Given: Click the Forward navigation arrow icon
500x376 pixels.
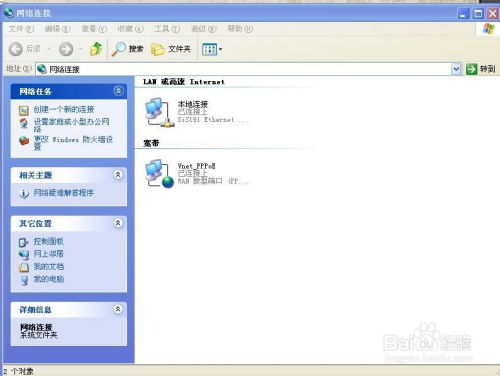Looking at the screenshot, I should pos(66,49).
